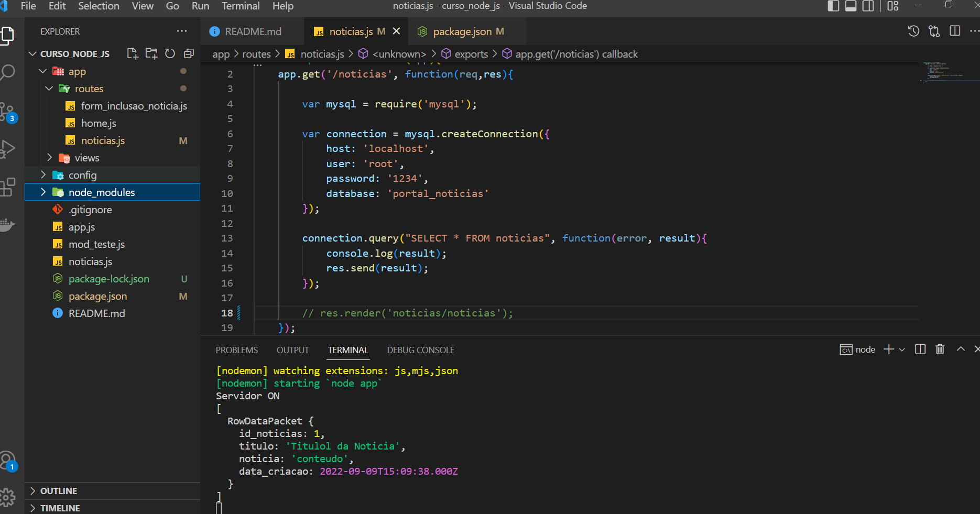Open the timeline history icon in editor toolbar
980x514 pixels.
click(913, 31)
